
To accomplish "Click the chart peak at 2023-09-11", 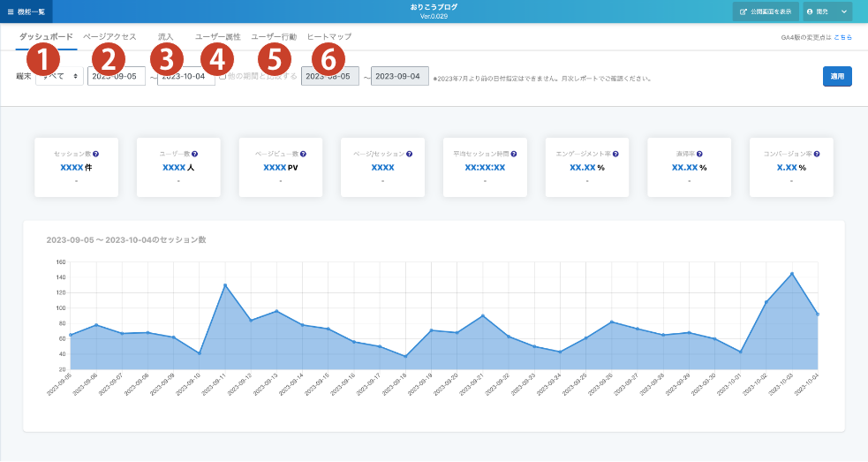I will click(225, 285).
